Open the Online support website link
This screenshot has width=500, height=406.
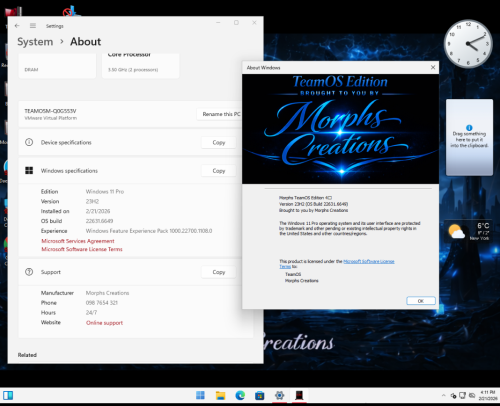pos(104,323)
